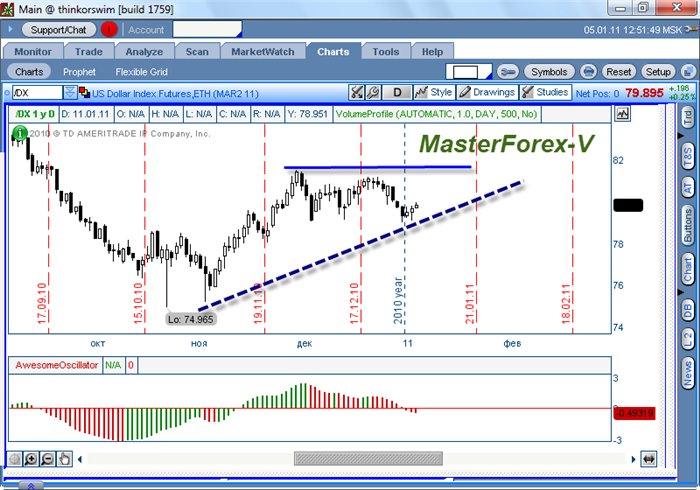Image resolution: width=700 pixels, height=490 pixels.
Task: Click the /DX symbol input field
Action: 37,93
